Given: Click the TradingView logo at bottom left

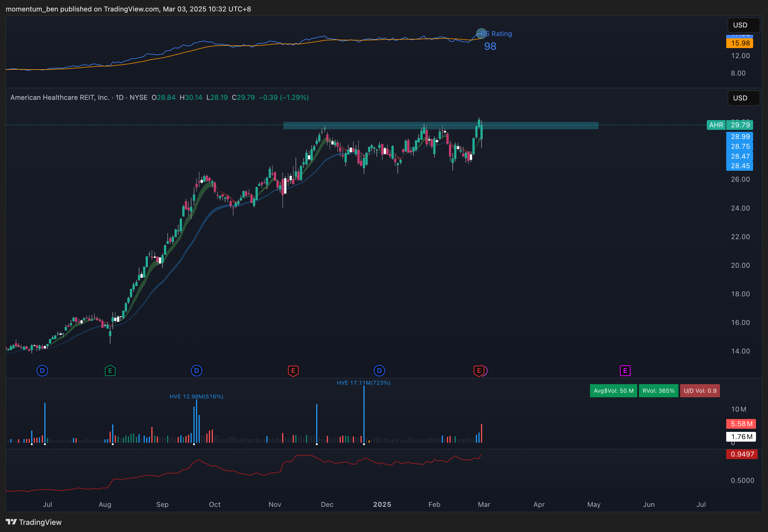Looking at the screenshot, I should [x=34, y=522].
